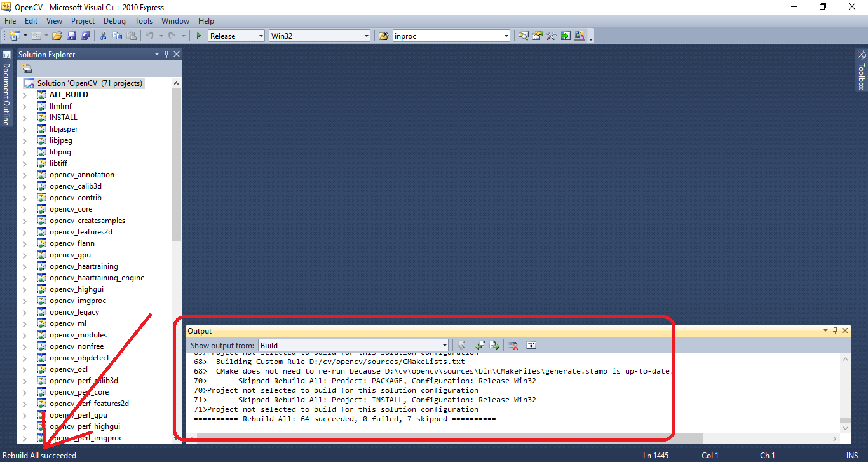Image resolution: width=868 pixels, height=462 pixels.
Task: Click the Solution Explorer vertical scrollbar
Action: point(176,165)
